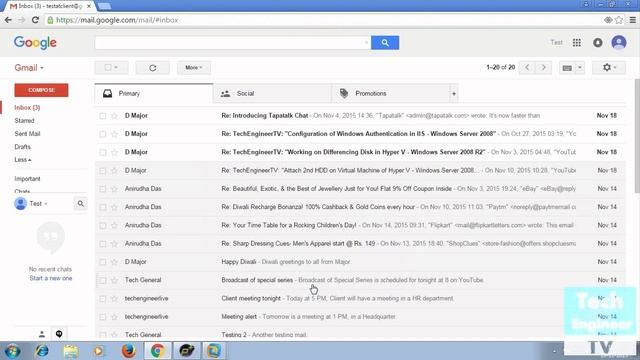Click Start a new one chat link
640x360 pixels.
pos(51,278)
